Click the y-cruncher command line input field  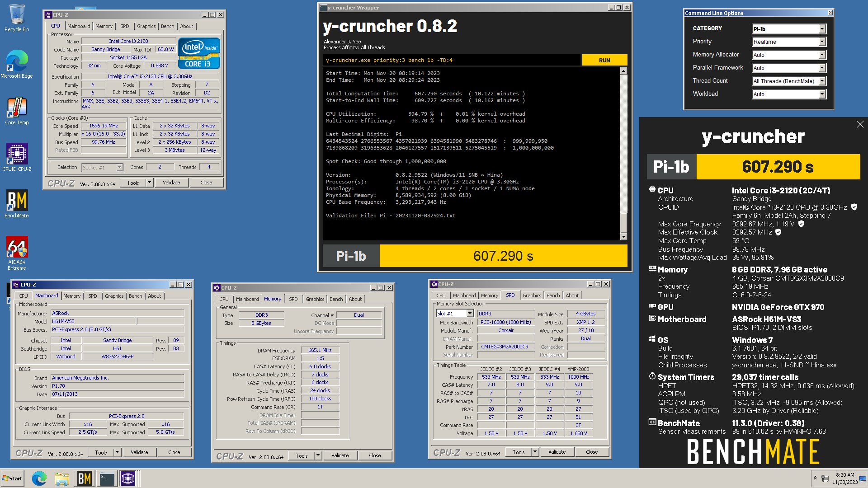[x=452, y=60]
